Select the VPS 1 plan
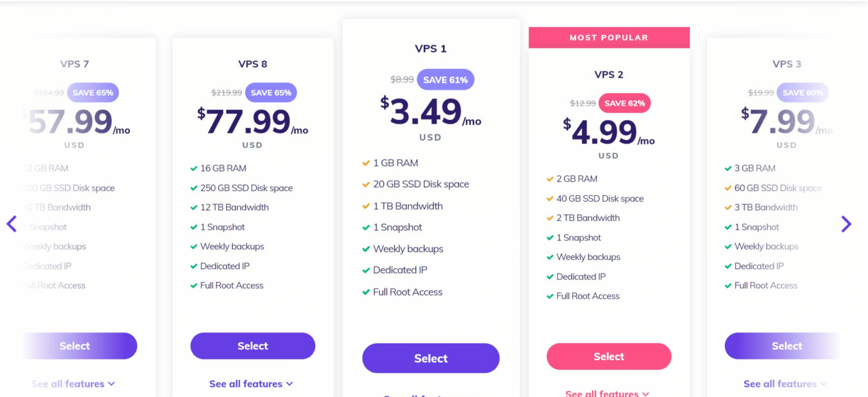 [431, 358]
